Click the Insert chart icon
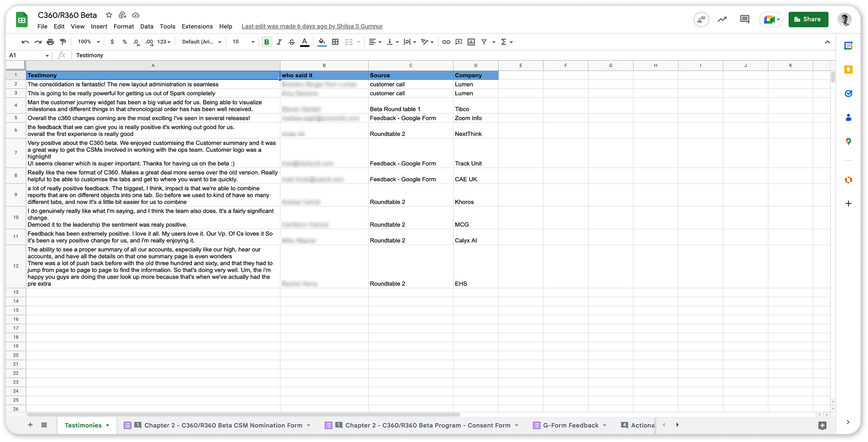 click(x=471, y=42)
